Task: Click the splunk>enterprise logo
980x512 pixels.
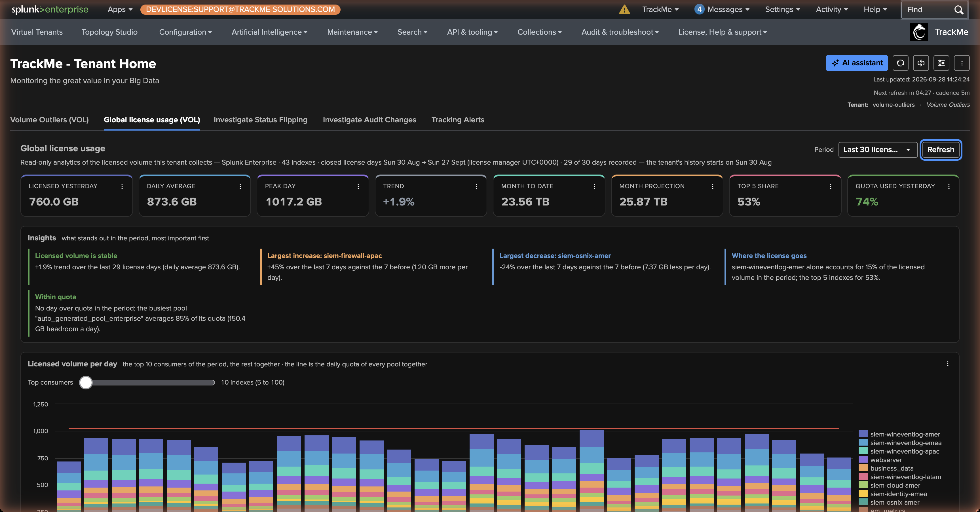Action: [x=50, y=10]
